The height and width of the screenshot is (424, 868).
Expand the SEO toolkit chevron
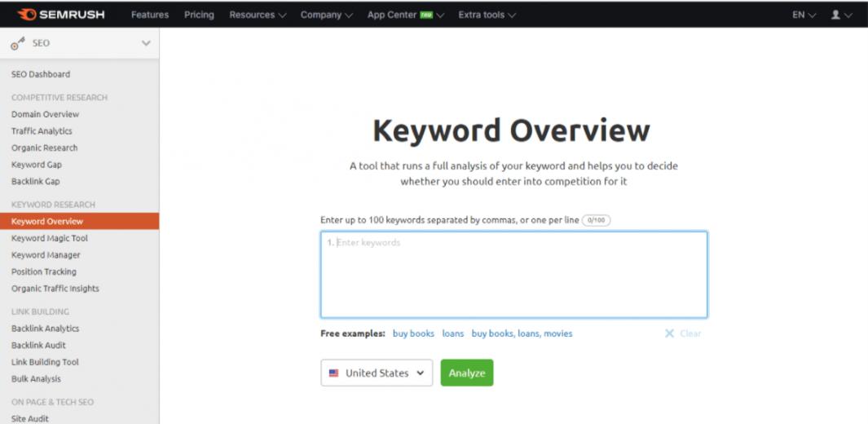point(146,43)
